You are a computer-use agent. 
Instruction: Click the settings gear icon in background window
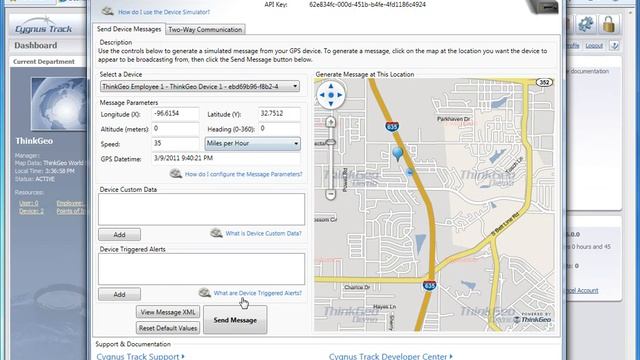[586, 24]
